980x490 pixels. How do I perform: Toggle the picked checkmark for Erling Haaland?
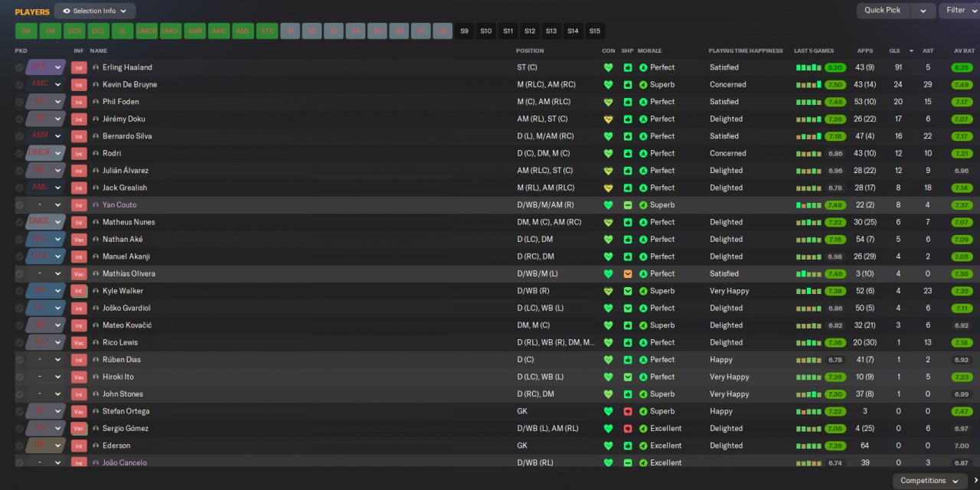19,67
